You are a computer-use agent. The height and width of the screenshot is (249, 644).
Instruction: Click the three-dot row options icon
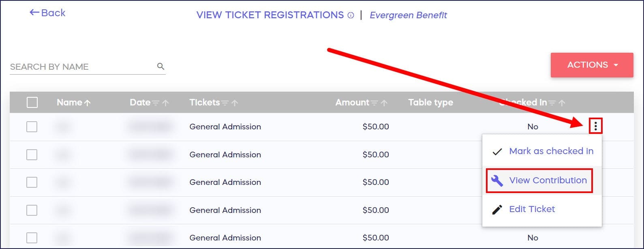pos(595,127)
